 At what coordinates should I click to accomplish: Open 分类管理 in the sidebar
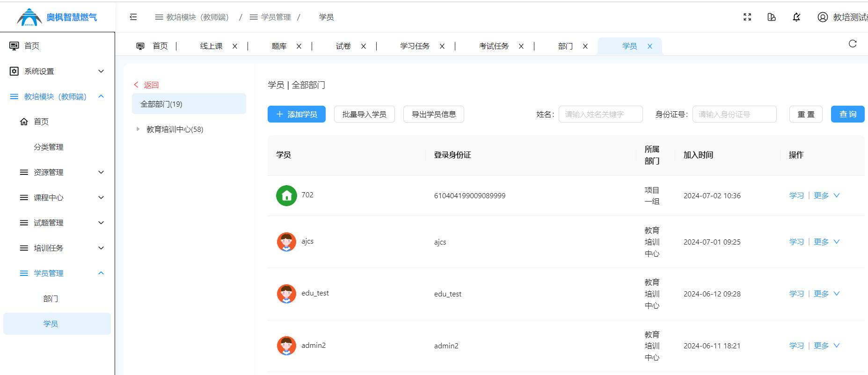coord(49,147)
